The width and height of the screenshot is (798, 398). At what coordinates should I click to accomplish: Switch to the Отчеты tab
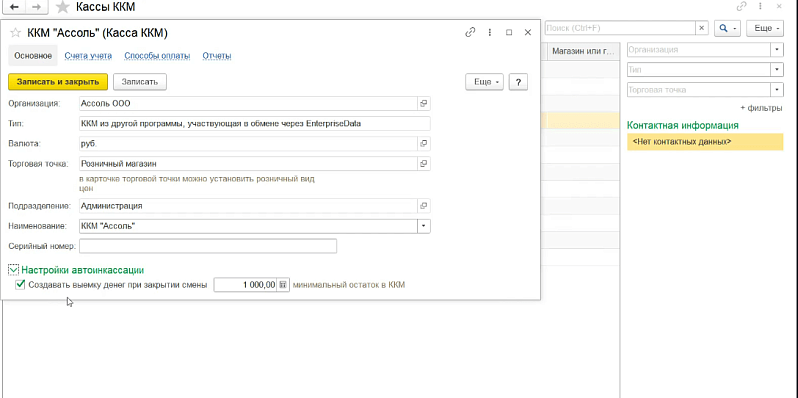pyautogui.click(x=217, y=56)
